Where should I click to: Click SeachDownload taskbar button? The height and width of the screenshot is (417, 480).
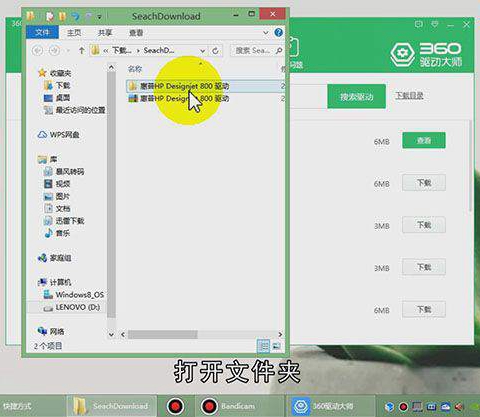click(111, 406)
